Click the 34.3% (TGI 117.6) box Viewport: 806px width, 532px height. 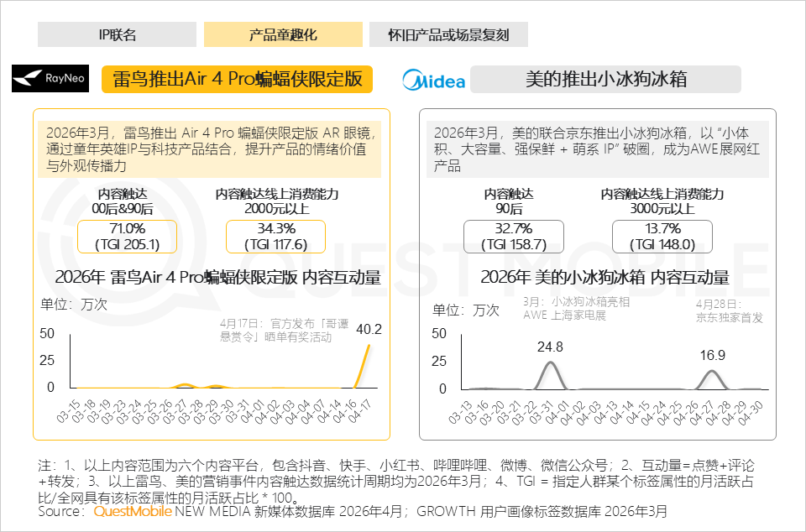(x=275, y=237)
